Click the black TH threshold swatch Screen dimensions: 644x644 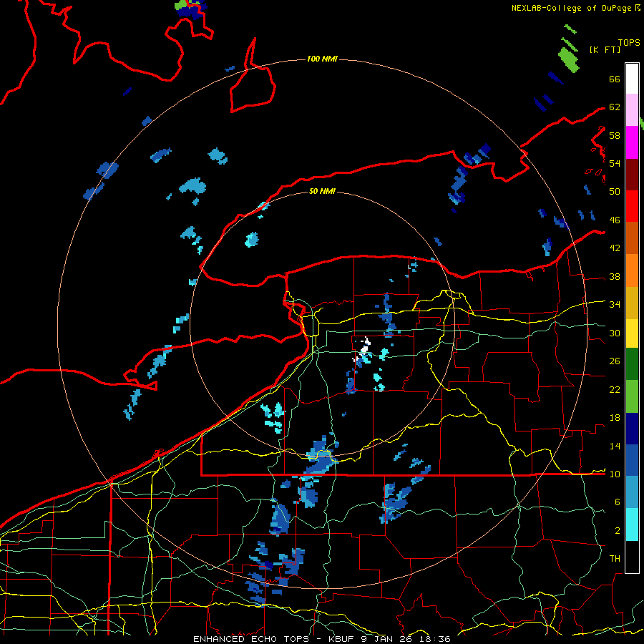(632, 557)
